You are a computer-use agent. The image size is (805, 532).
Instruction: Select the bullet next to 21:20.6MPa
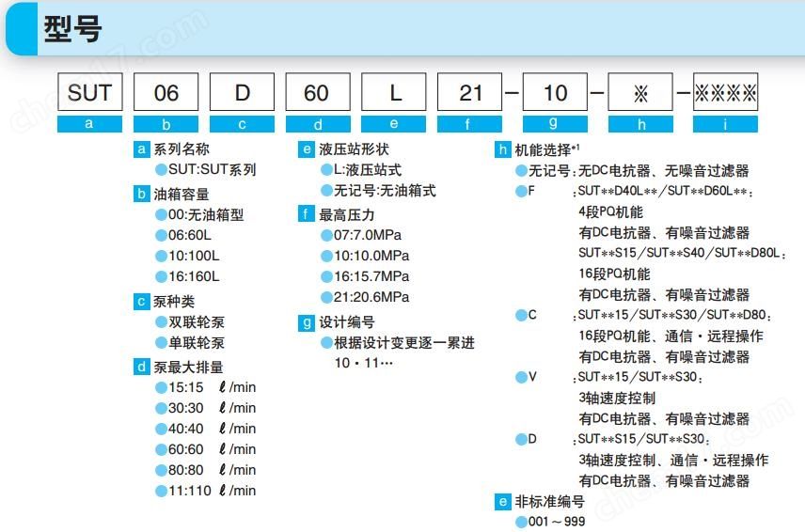(x=326, y=297)
